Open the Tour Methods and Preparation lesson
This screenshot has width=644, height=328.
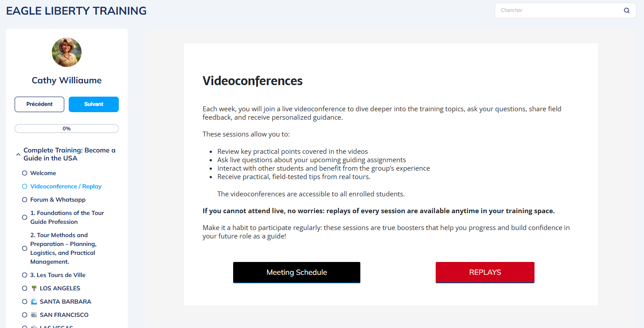[x=63, y=249]
